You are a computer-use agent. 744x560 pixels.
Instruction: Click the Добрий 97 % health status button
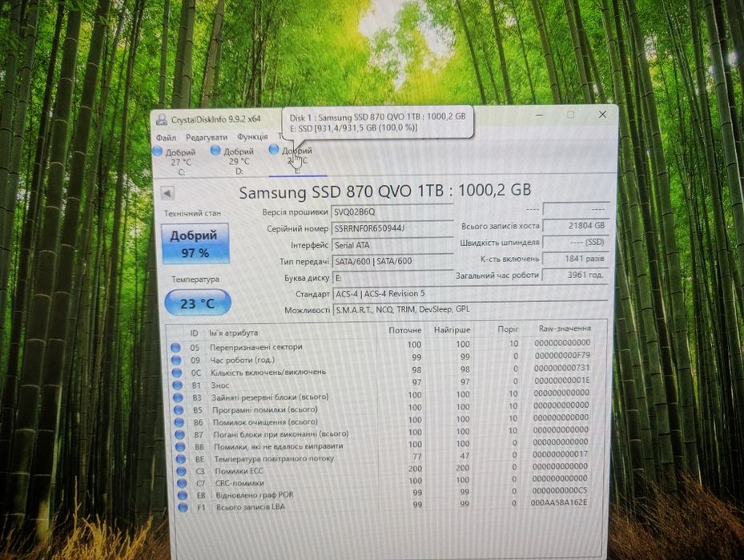pos(195,244)
